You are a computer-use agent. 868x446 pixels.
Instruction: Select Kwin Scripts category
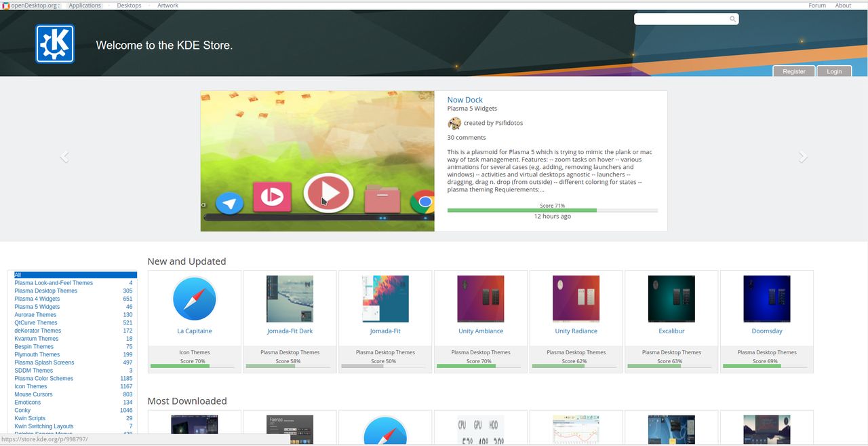click(30, 418)
